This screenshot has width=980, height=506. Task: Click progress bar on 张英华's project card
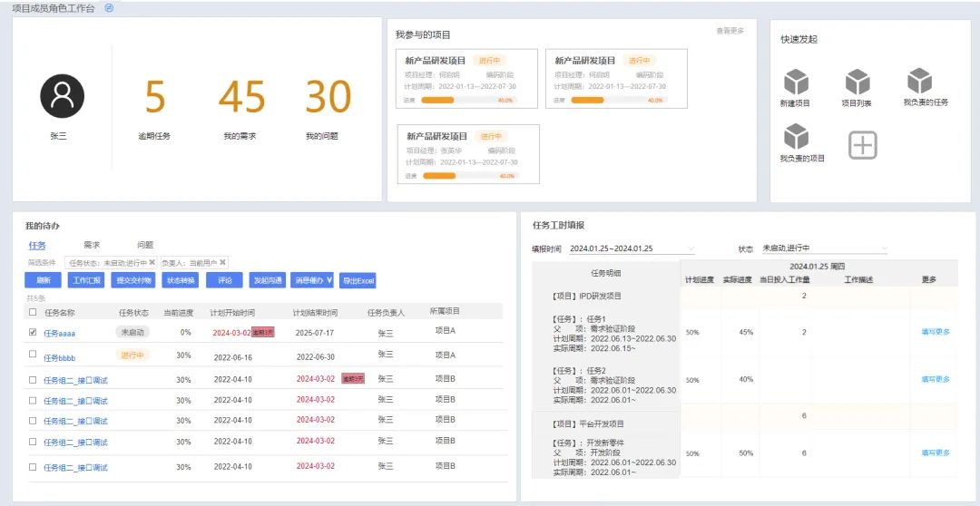tap(470, 176)
